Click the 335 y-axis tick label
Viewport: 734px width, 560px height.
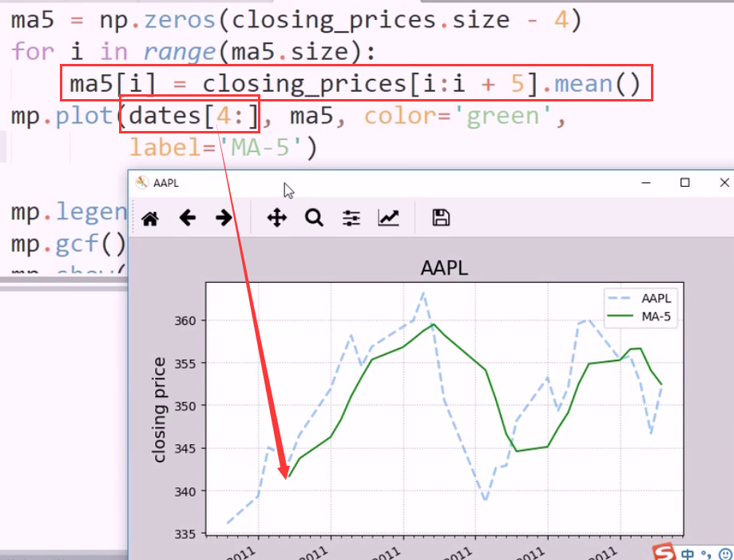click(x=185, y=534)
